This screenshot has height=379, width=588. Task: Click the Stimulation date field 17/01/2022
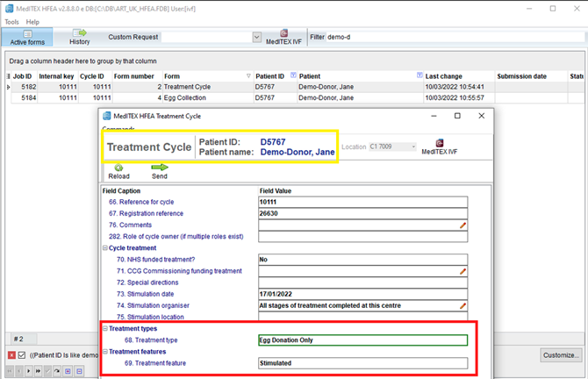(x=362, y=294)
